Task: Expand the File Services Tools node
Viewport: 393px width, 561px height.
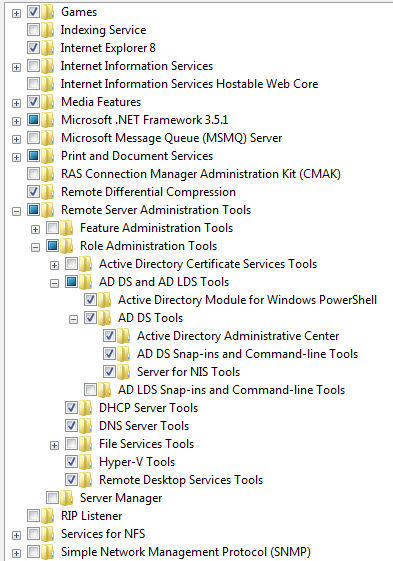Action: (x=54, y=445)
